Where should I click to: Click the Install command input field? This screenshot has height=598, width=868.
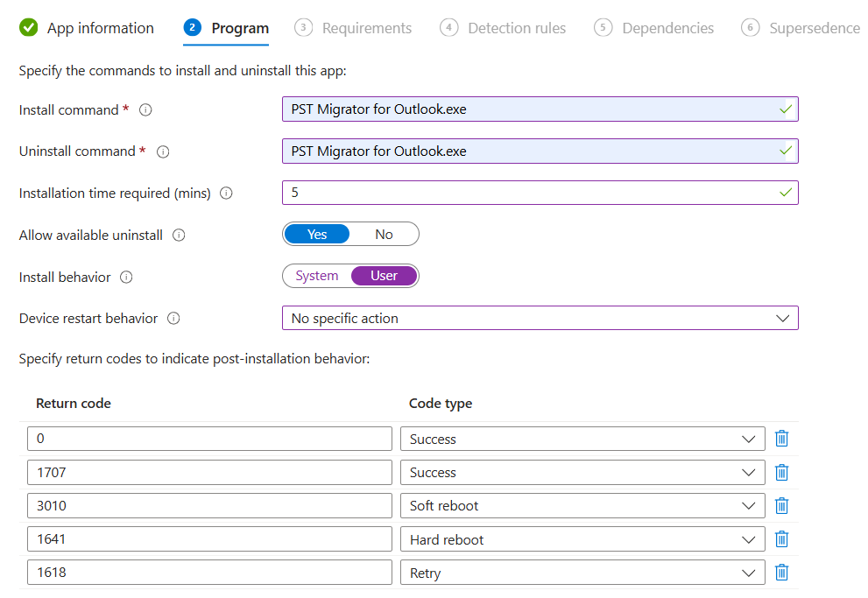click(x=540, y=109)
